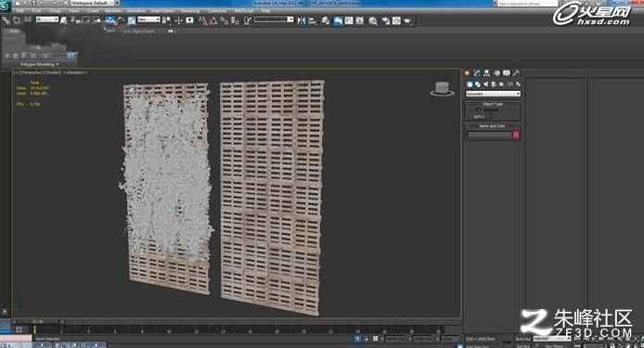Select the Lights category in Create panel

(x=486, y=84)
